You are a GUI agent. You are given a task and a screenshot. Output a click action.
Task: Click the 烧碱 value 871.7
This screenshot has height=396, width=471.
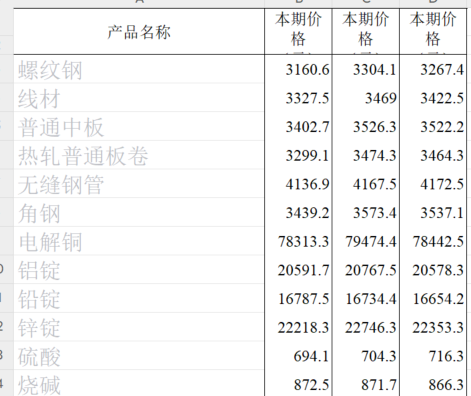point(366,383)
